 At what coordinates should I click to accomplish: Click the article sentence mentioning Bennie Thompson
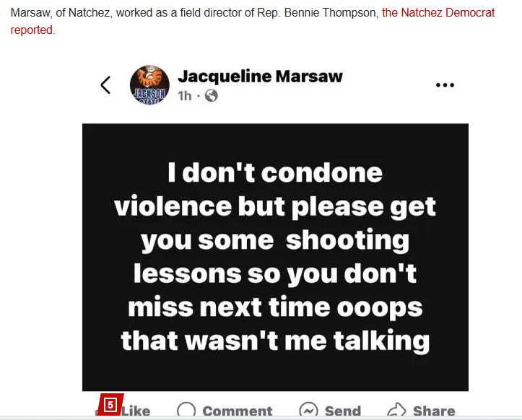tap(253, 22)
